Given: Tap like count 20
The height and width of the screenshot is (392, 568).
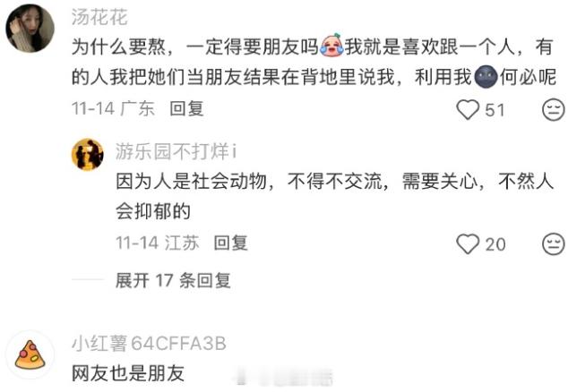Looking at the screenshot, I should pos(495,244).
